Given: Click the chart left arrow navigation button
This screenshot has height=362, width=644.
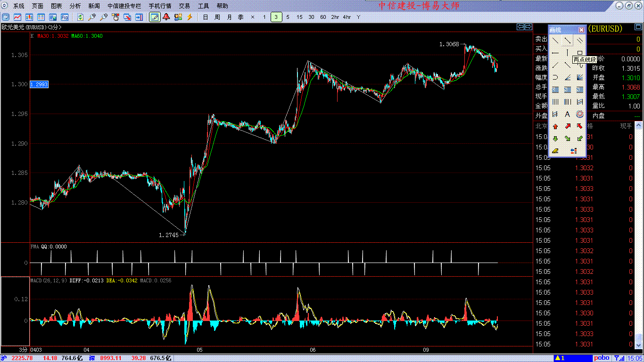Looking at the screenshot, I should tap(520, 27).
